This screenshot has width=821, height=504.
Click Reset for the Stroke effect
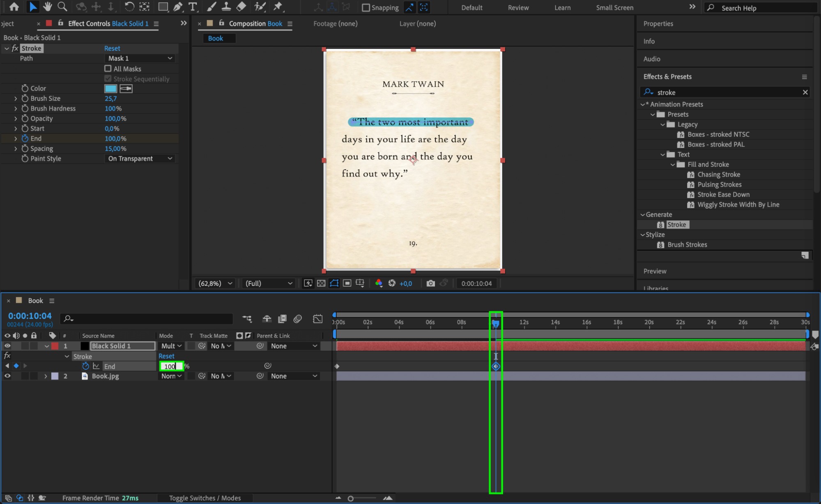[x=112, y=48]
